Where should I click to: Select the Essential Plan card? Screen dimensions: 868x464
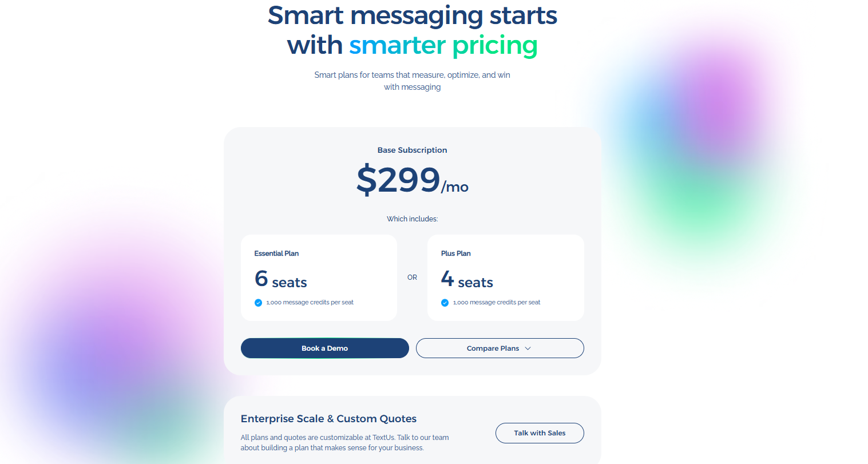pos(319,277)
